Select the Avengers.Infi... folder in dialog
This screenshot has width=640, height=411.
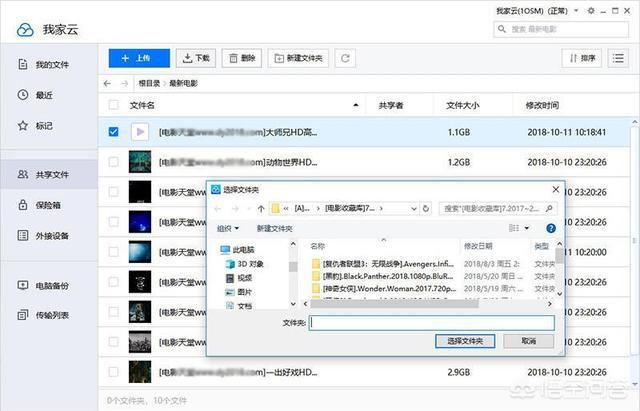383,264
